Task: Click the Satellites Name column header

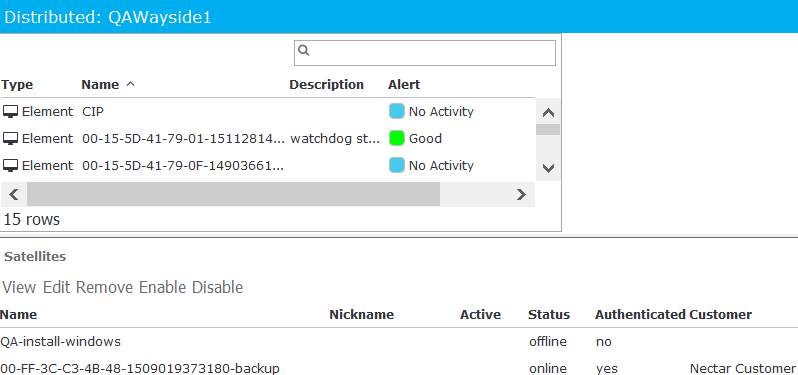Action: tap(19, 314)
